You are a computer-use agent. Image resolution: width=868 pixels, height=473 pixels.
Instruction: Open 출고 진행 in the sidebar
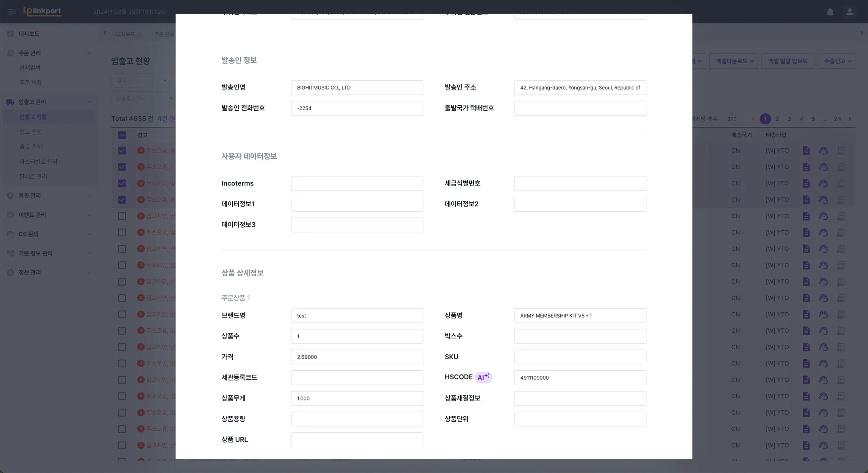[x=31, y=146]
